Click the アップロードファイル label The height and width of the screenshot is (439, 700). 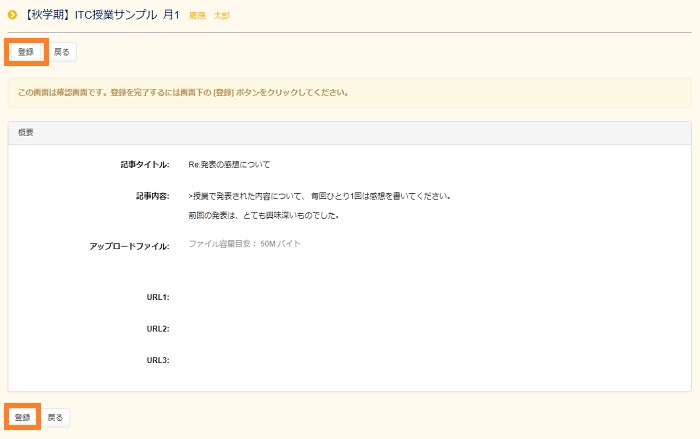coord(129,245)
